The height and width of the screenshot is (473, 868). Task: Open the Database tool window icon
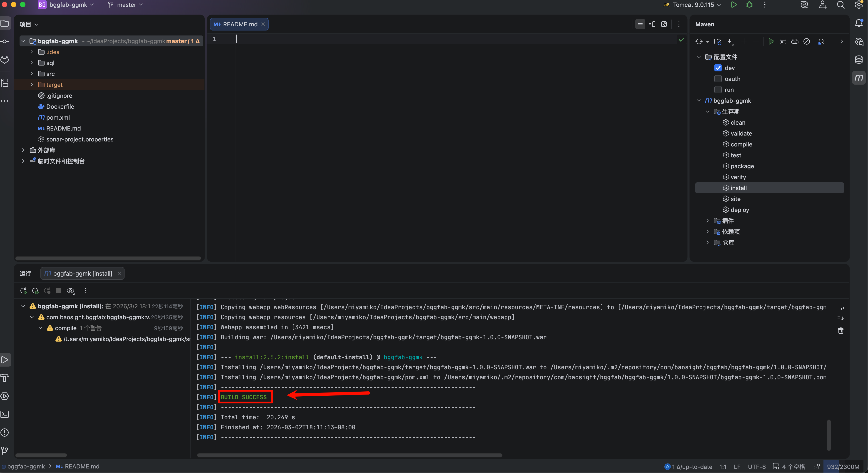coord(858,60)
